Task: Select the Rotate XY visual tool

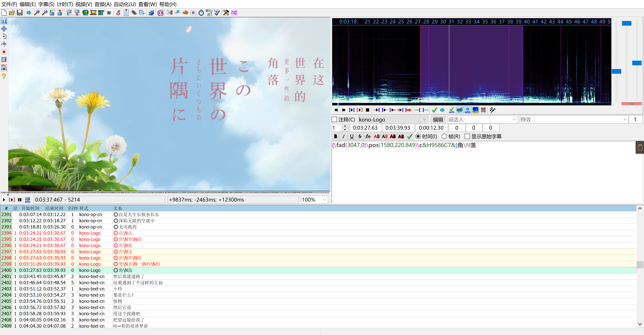Action: point(4,44)
